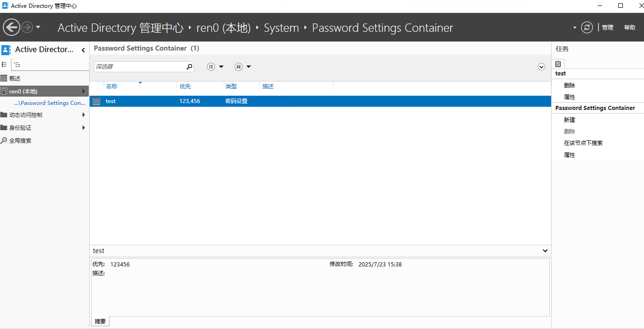Viewport: 644px width, 329px height.
Task: Click the 123,456 priority cell
Action: (x=190, y=101)
